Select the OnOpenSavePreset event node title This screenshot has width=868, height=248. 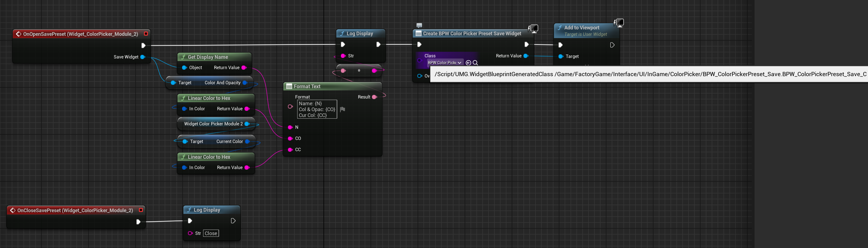click(x=81, y=34)
